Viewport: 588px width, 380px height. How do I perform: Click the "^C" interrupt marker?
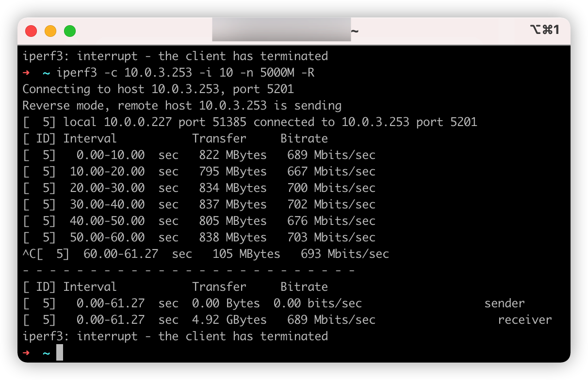click(x=29, y=254)
